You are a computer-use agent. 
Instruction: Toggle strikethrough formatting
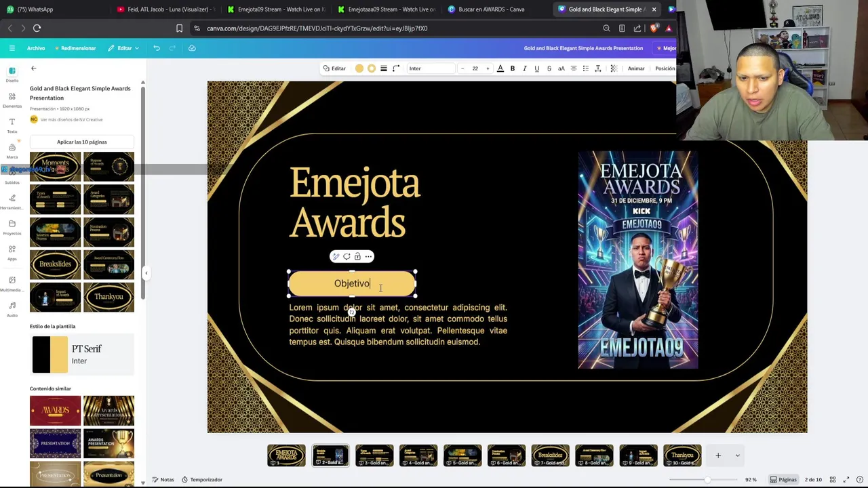549,68
